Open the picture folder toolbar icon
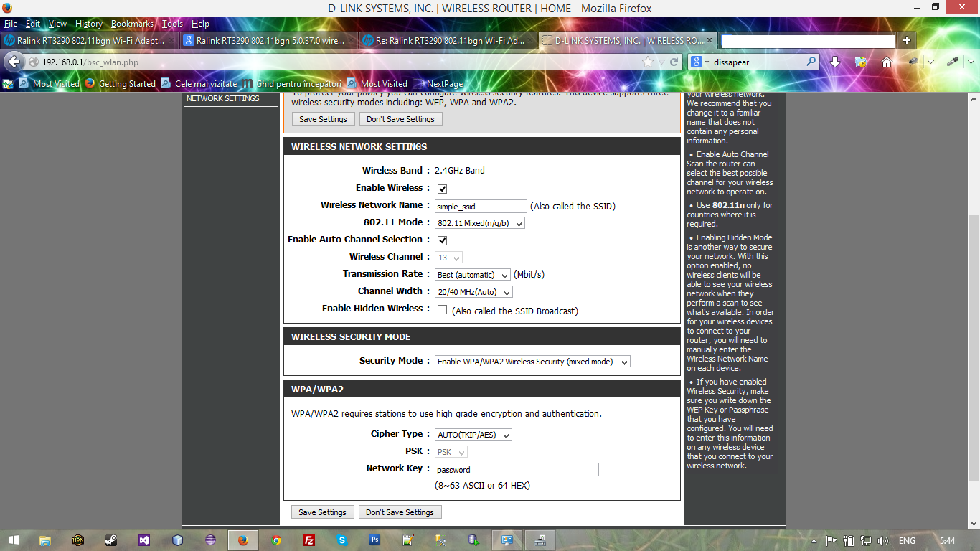 [861, 62]
